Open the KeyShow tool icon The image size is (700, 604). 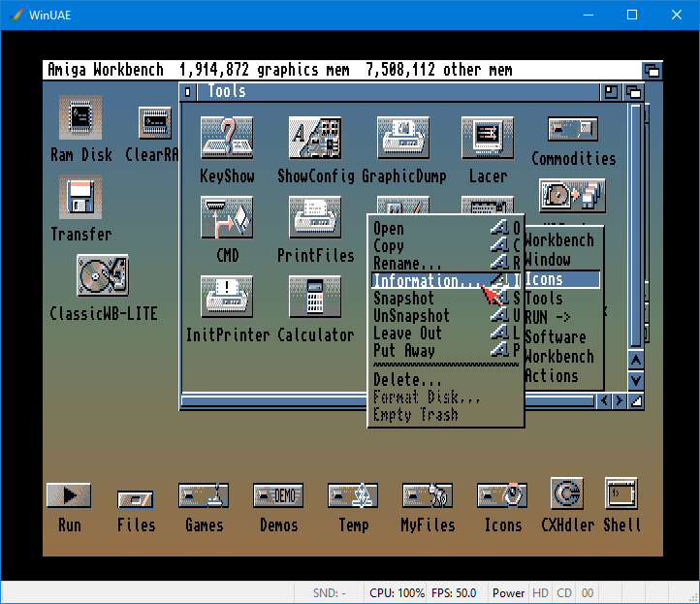pos(227,139)
